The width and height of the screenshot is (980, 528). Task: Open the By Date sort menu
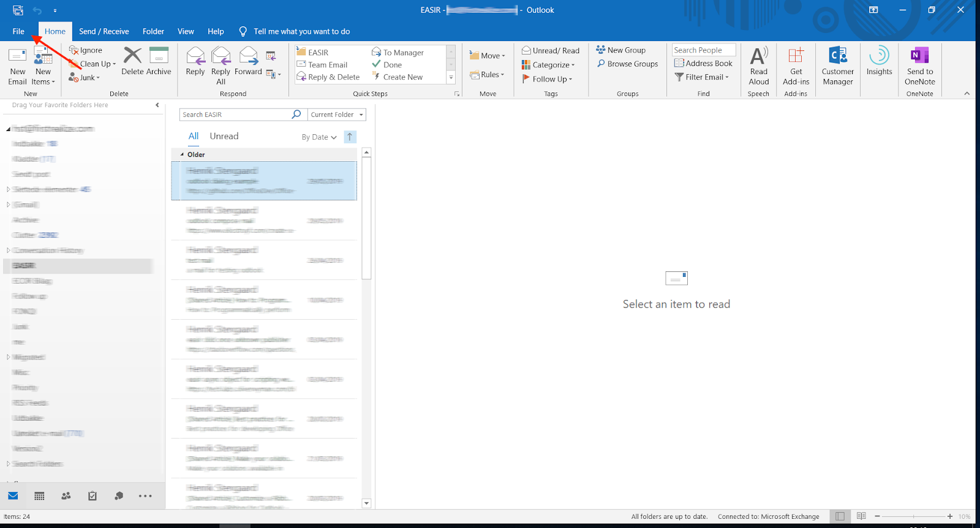319,137
